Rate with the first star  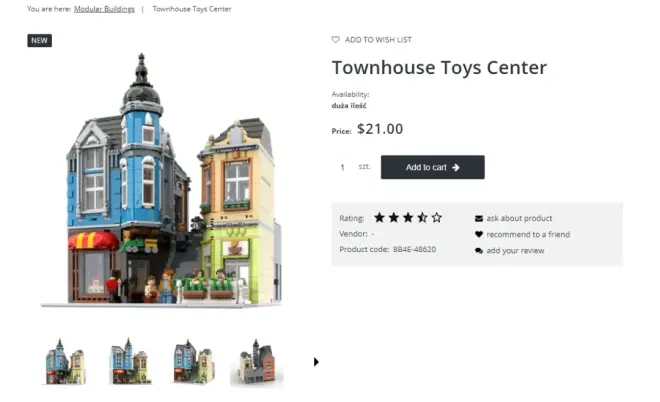click(x=379, y=218)
